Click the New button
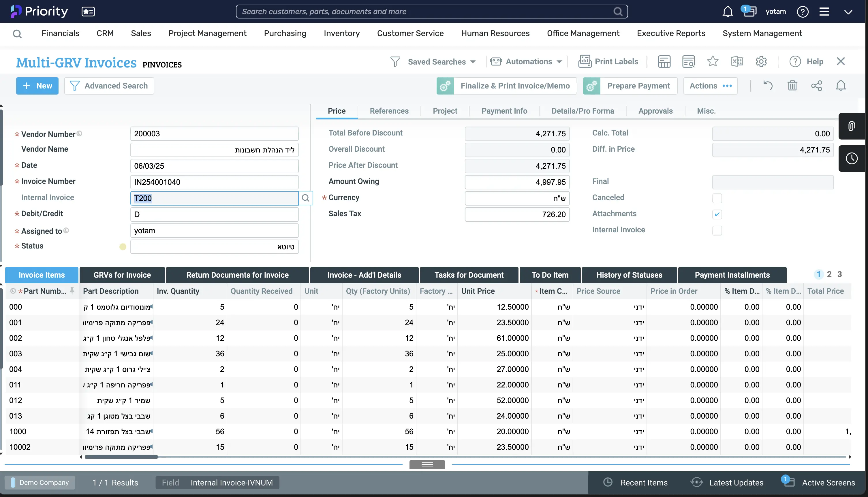This screenshot has width=868, height=497. point(37,86)
